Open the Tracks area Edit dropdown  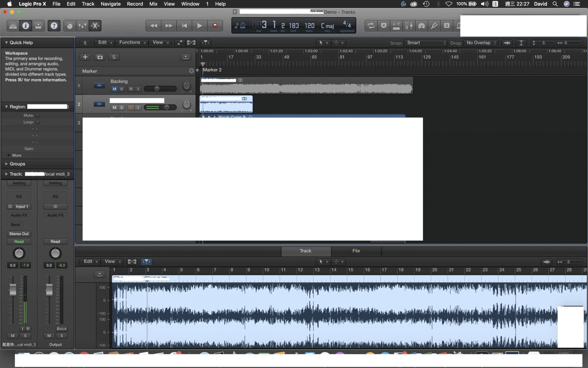point(105,43)
